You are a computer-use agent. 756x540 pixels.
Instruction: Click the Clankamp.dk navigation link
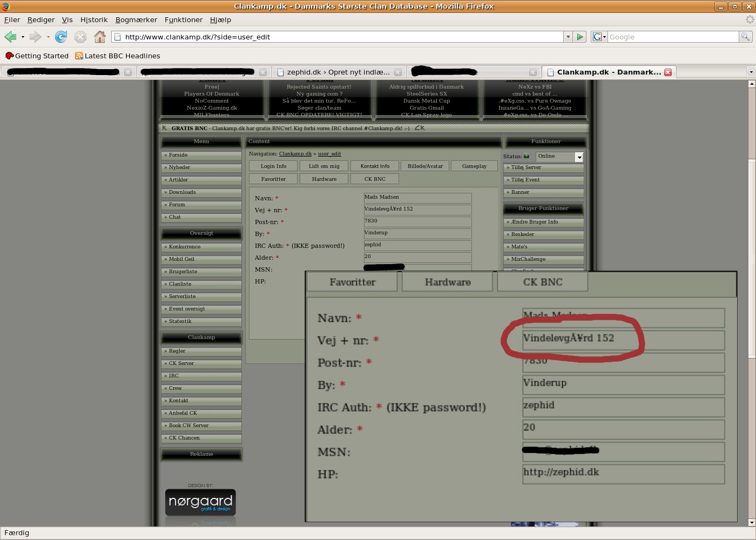295,154
